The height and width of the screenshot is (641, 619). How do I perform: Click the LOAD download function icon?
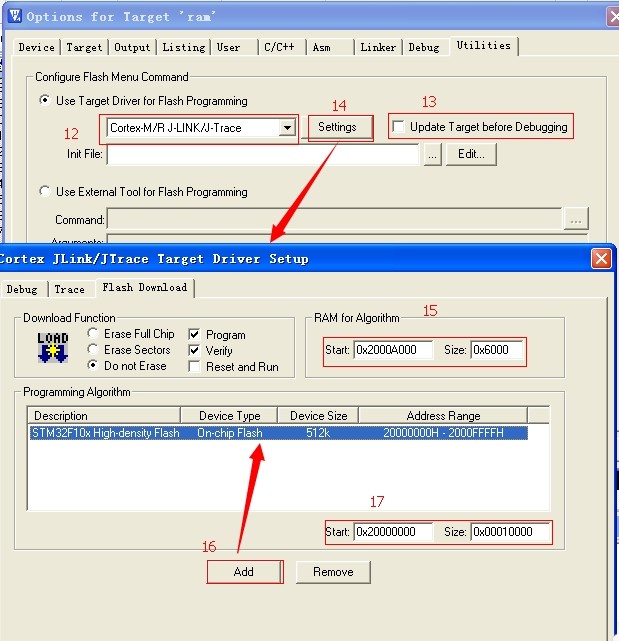point(52,351)
